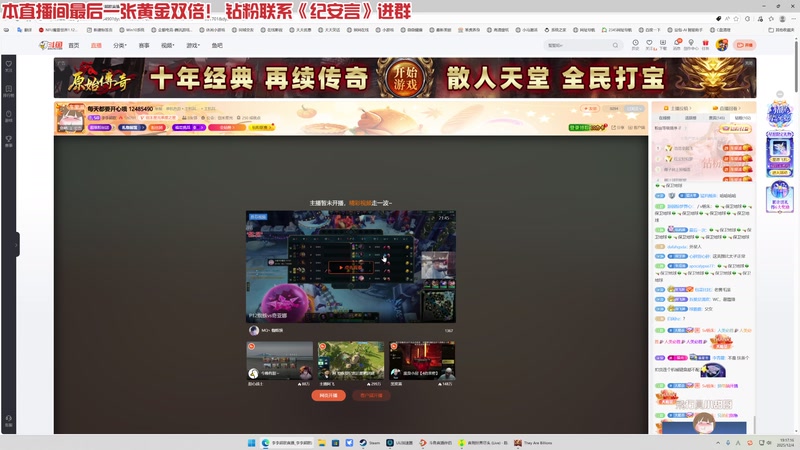Switch to the 直播 nav tab
This screenshot has height=450, width=800.
[x=96, y=45]
